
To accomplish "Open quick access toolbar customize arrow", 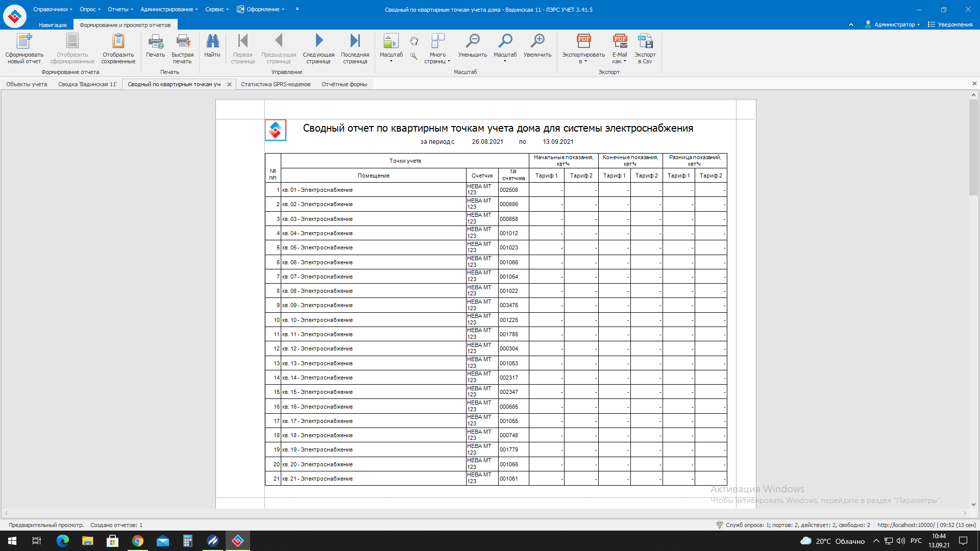I will (x=297, y=9).
